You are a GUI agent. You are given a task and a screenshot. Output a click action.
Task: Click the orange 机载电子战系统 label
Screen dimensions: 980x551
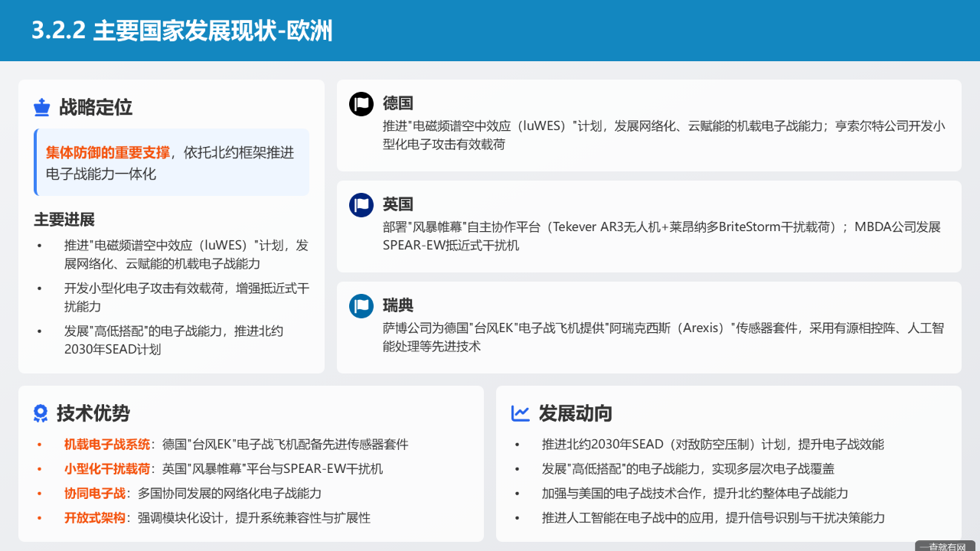[x=107, y=444]
